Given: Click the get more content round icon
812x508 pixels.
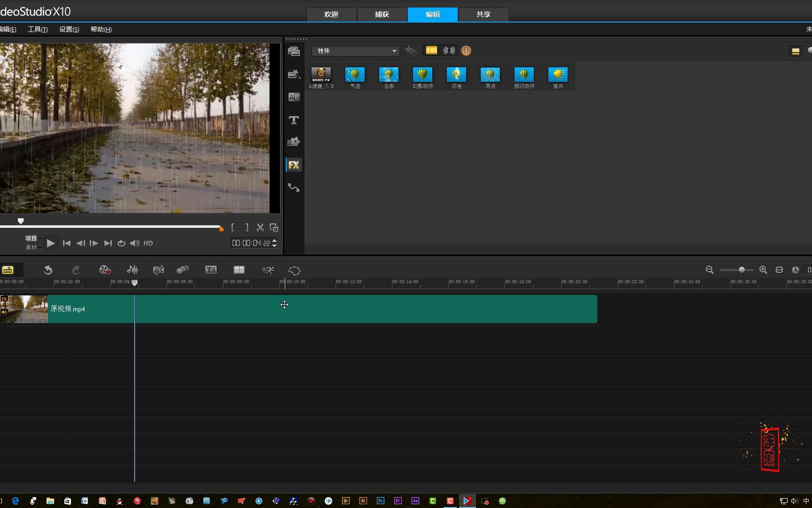Looking at the screenshot, I should [x=466, y=51].
